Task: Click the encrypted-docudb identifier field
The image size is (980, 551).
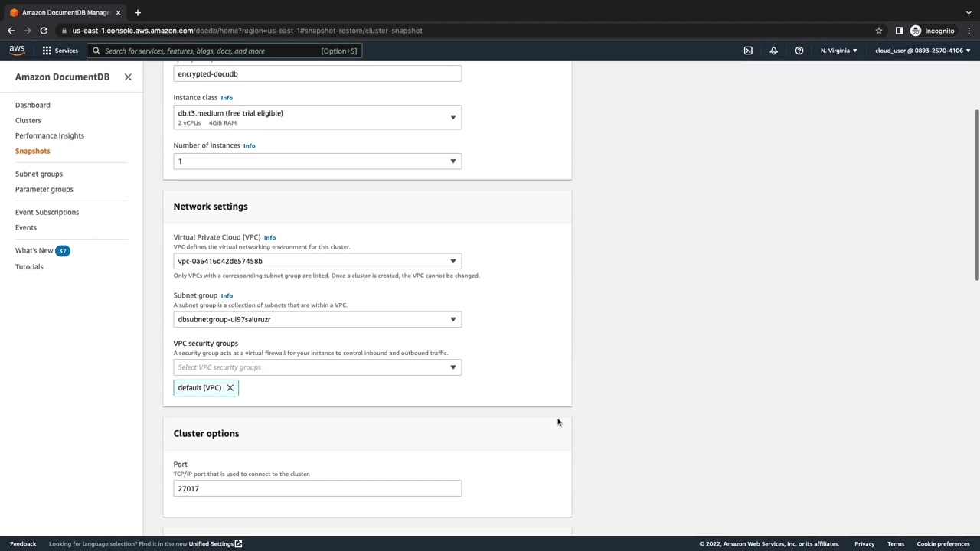Action: pyautogui.click(x=318, y=74)
